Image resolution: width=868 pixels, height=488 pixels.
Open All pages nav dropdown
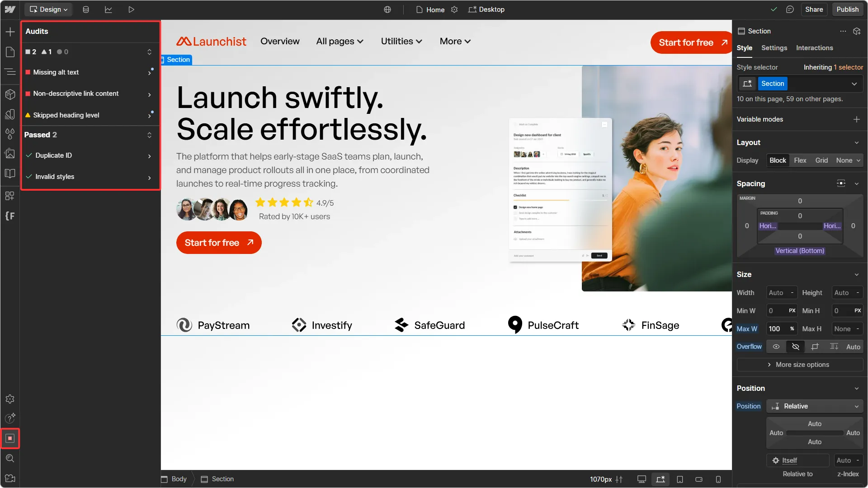[340, 42]
